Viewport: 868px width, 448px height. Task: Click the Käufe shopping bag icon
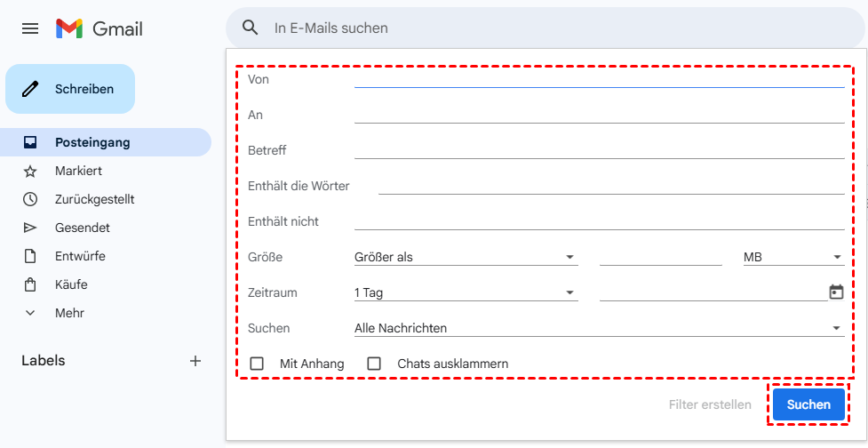pos(30,284)
